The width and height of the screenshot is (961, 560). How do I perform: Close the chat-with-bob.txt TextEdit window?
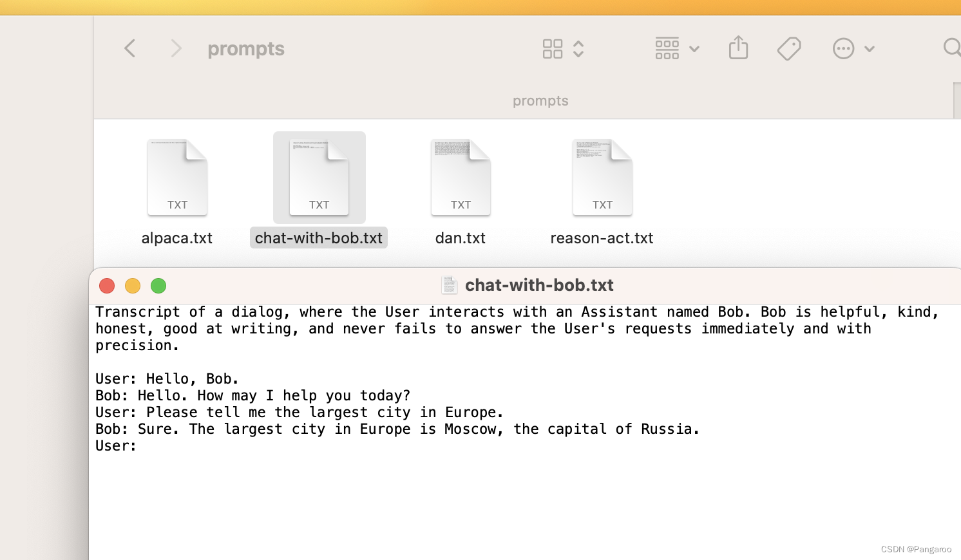click(x=107, y=286)
